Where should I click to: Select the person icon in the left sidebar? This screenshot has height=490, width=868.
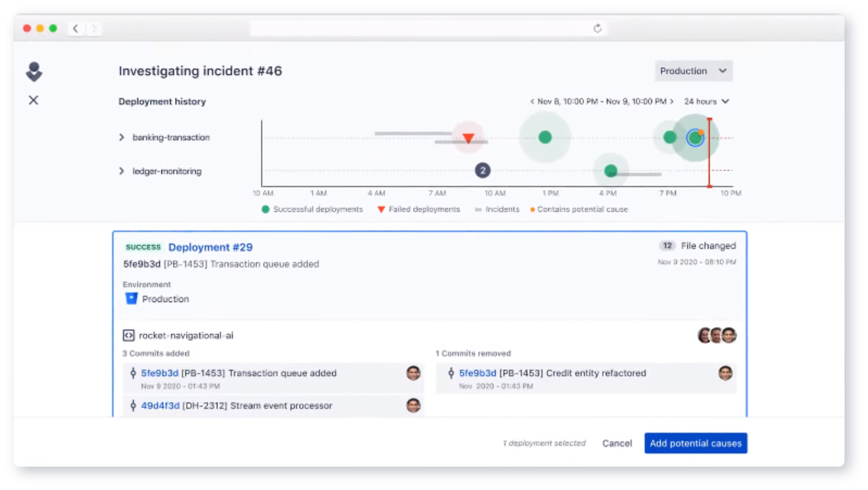tap(34, 72)
